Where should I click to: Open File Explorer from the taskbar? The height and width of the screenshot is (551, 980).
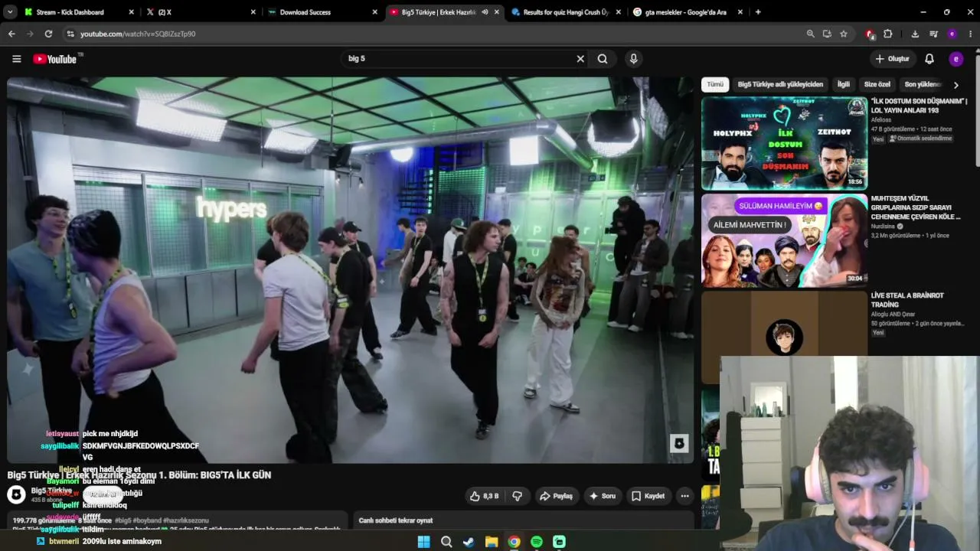(x=492, y=542)
